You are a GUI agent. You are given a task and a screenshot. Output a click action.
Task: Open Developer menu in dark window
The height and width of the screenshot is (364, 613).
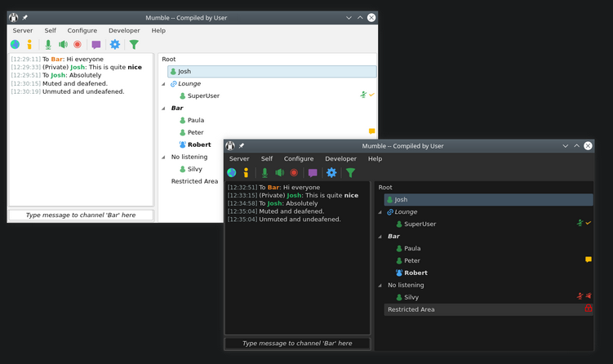(x=341, y=158)
